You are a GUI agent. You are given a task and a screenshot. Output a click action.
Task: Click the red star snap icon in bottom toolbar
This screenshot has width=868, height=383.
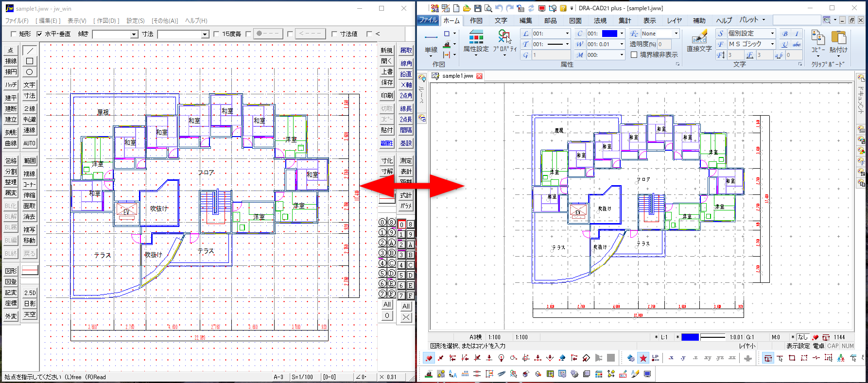(x=643, y=358)
